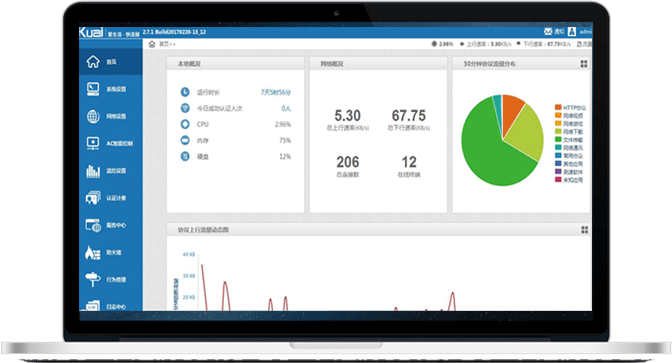Click the Kuai logo in header

[x=91, y=33]
